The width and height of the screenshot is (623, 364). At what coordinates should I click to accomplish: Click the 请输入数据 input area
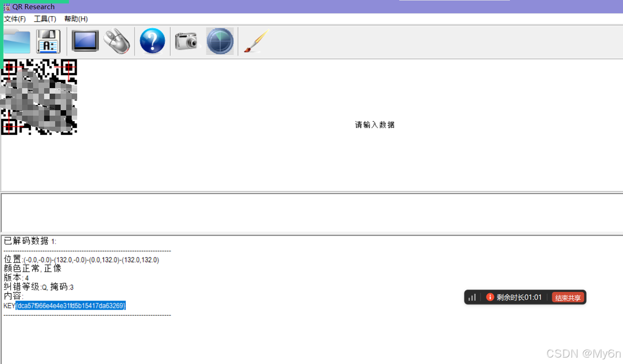[374, 125]
